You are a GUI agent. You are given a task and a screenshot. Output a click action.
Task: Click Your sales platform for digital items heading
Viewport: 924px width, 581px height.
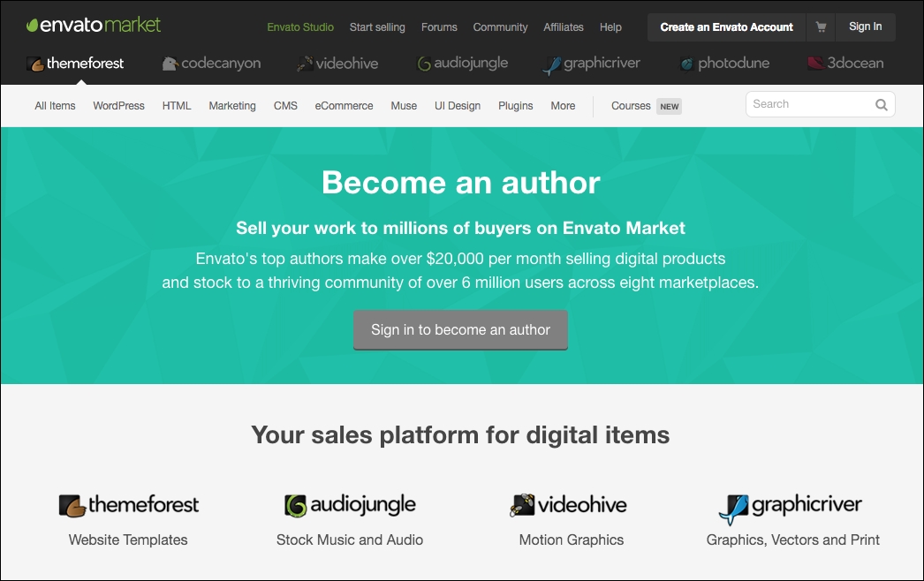(460, 435)
